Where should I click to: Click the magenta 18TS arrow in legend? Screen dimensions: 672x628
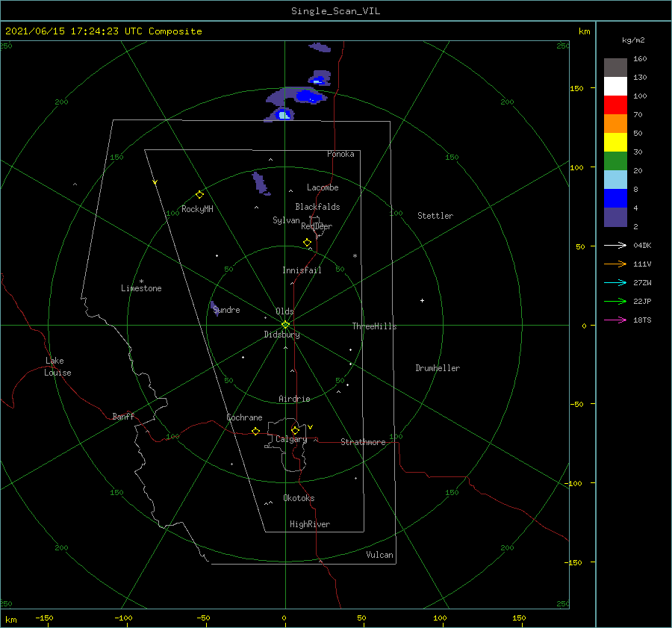click(x=615, y=320)
